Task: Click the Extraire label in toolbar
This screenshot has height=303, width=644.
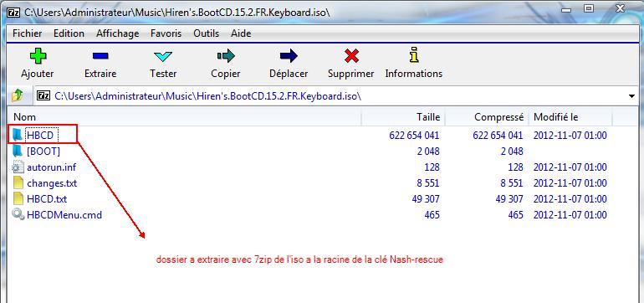Action: [100, 74]
